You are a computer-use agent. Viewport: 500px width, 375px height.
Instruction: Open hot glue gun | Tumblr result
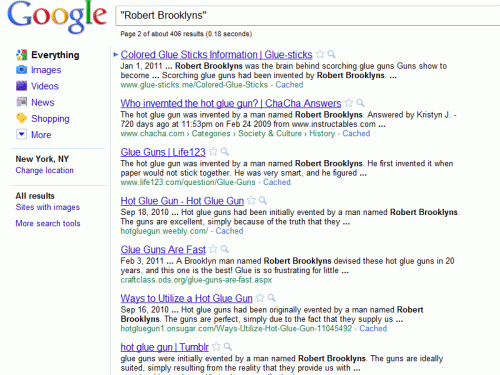[164, 347]
